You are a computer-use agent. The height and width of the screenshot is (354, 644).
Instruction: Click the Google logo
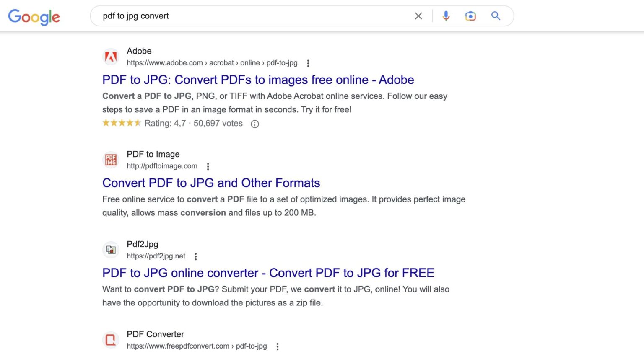tap(34, 17)
